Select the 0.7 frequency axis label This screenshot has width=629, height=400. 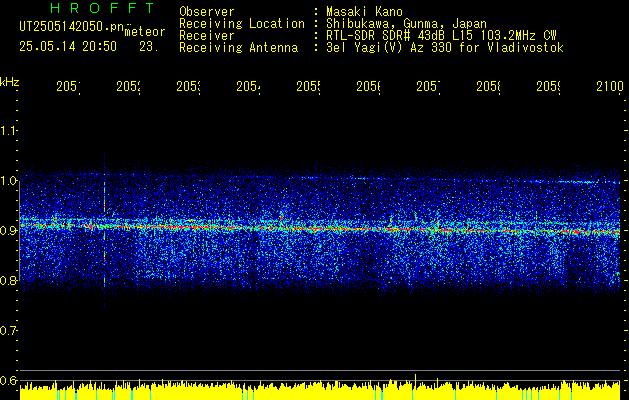coord(8,330)
